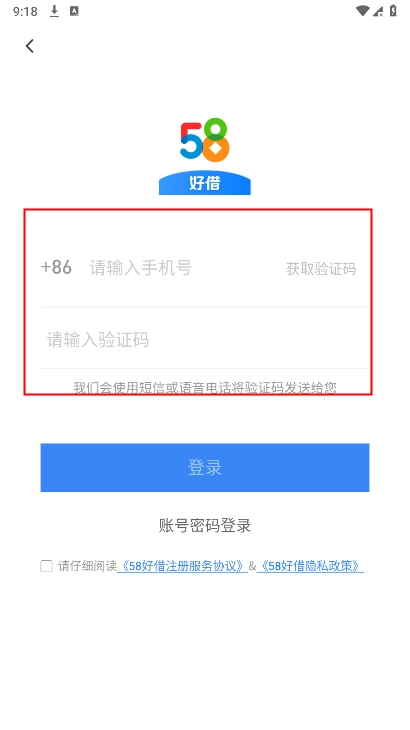The width and height of the screenshot is (410, 730).
Task: Open 《58好借隐私政策》 privacy policy link
Action: click(x=310, y=566)
